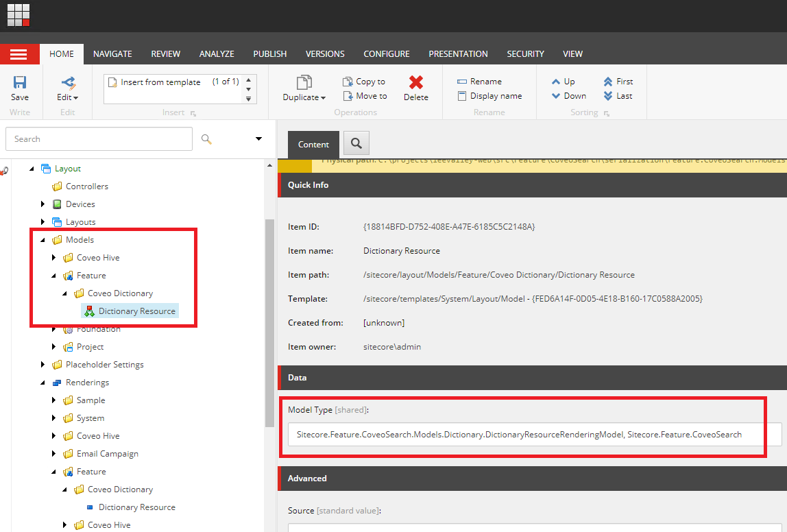Click the Model Type text field
Screen dimensions: 787x532
(x=535, y=435)
